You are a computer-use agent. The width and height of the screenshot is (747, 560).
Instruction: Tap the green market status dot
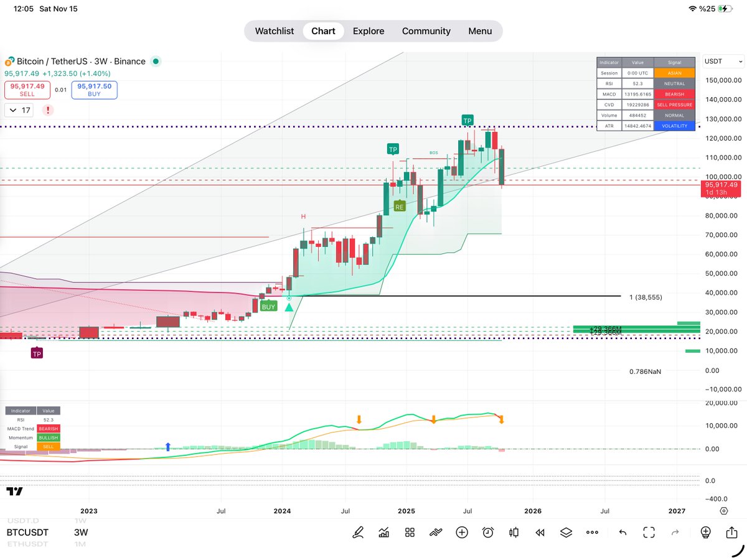[x=156, y=61]
